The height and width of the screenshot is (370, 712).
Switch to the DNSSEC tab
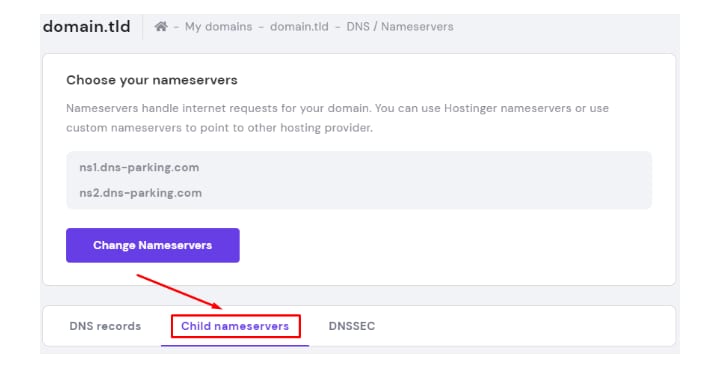tap(352, 326)
